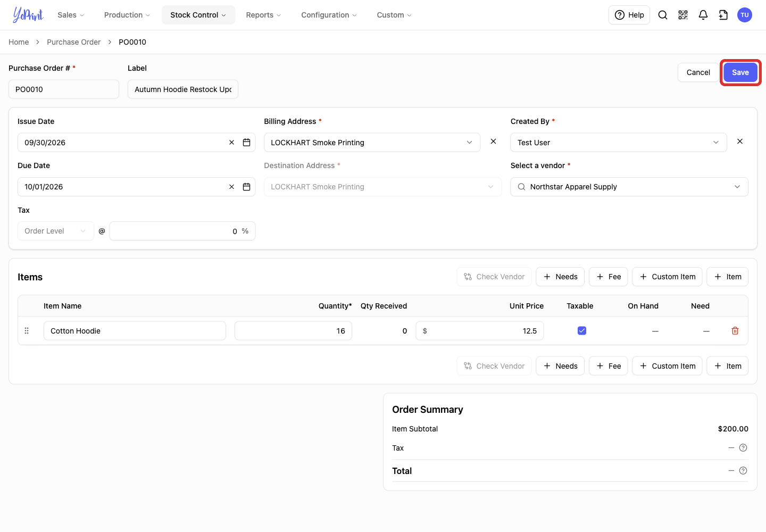Click the top Fee button
The width and height of the screenshot is (766, 532).
(609, 277)
